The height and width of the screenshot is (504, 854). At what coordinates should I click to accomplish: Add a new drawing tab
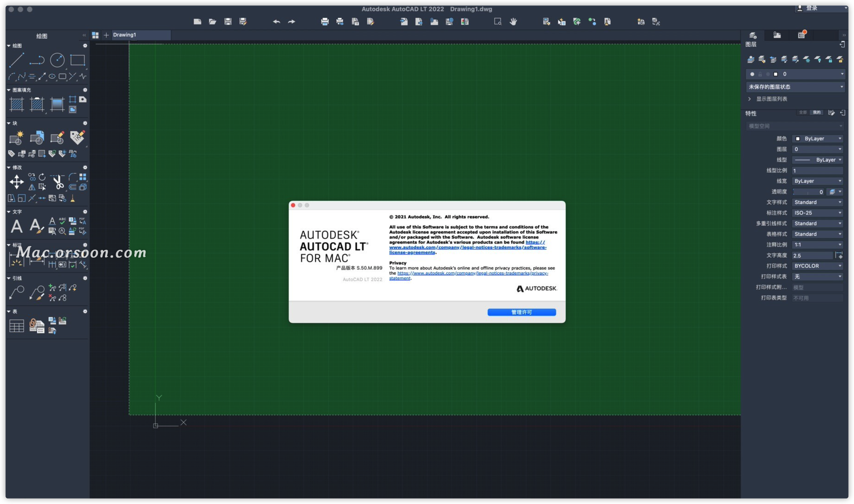pos(106,35)
